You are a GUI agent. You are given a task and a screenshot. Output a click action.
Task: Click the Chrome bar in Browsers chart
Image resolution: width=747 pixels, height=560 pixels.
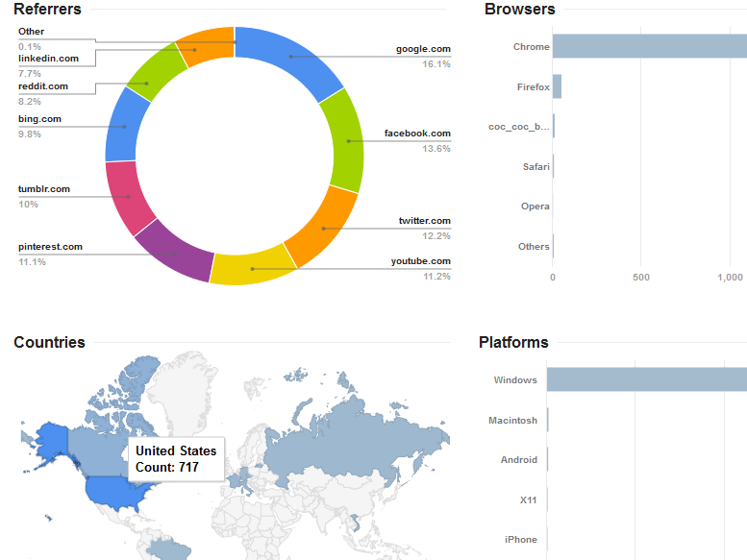(x=650, y=46)
